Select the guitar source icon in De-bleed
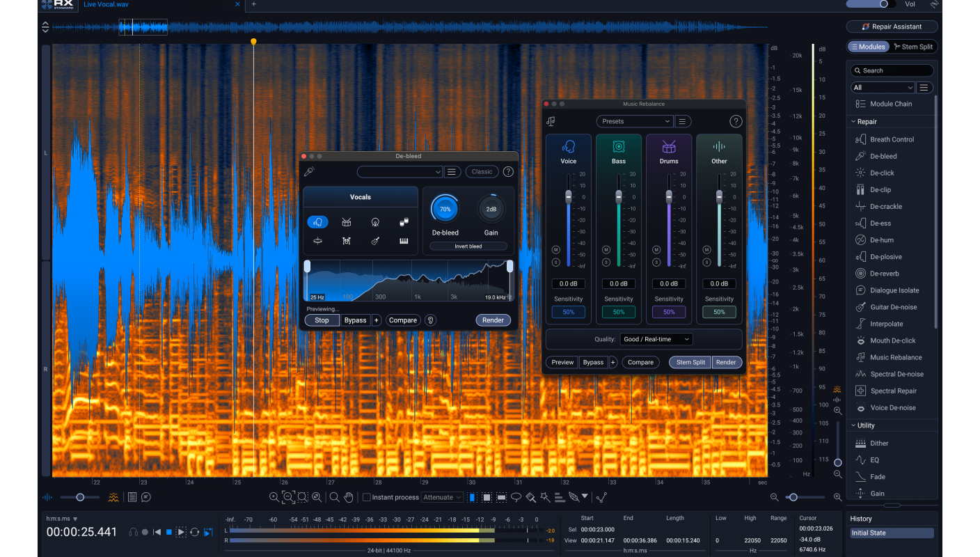The width and height of the screenshot is (980, 557). point(375,241)
